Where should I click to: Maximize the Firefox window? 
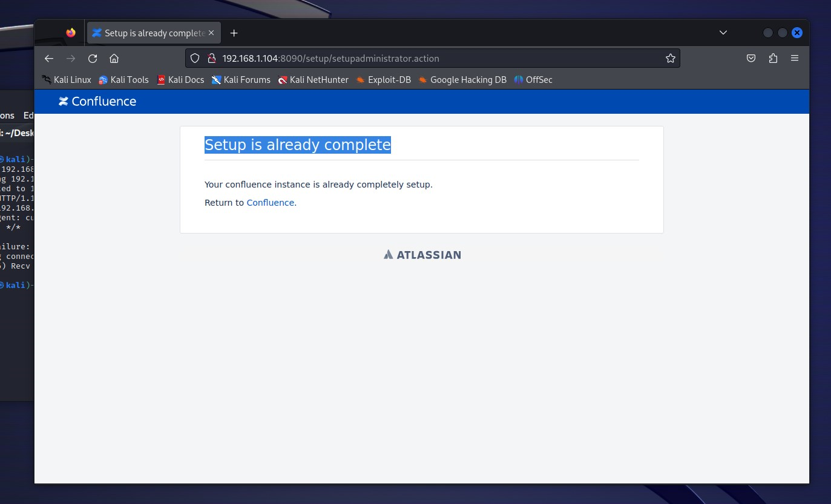click(783, 33)
